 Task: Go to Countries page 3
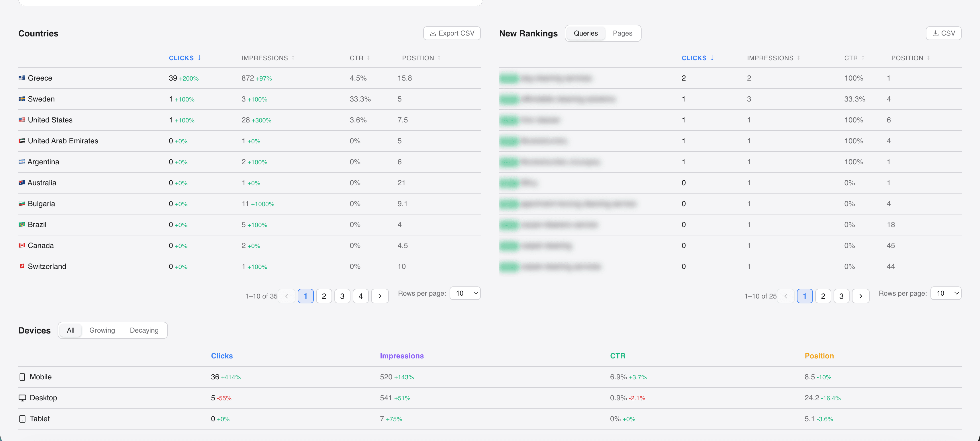pos(342,296)
